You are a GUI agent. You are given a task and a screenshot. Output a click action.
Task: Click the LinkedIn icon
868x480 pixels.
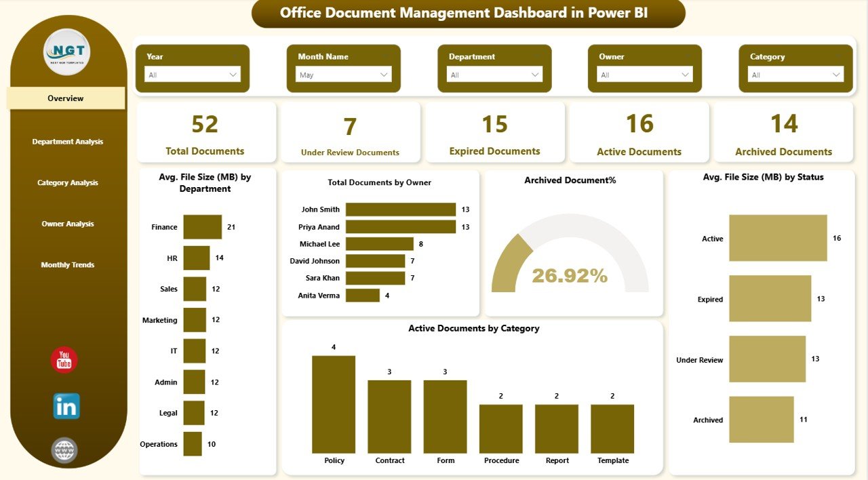click(66, 407)
